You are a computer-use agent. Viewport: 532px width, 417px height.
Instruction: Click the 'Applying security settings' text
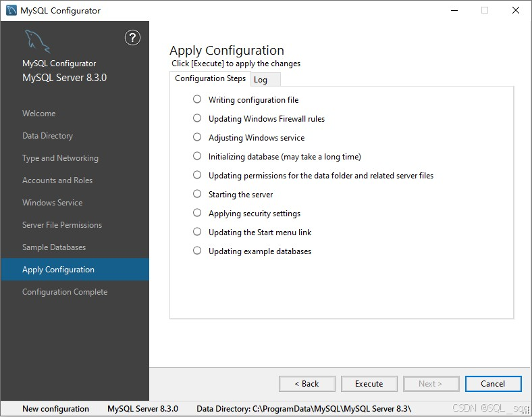pos(255,214)
